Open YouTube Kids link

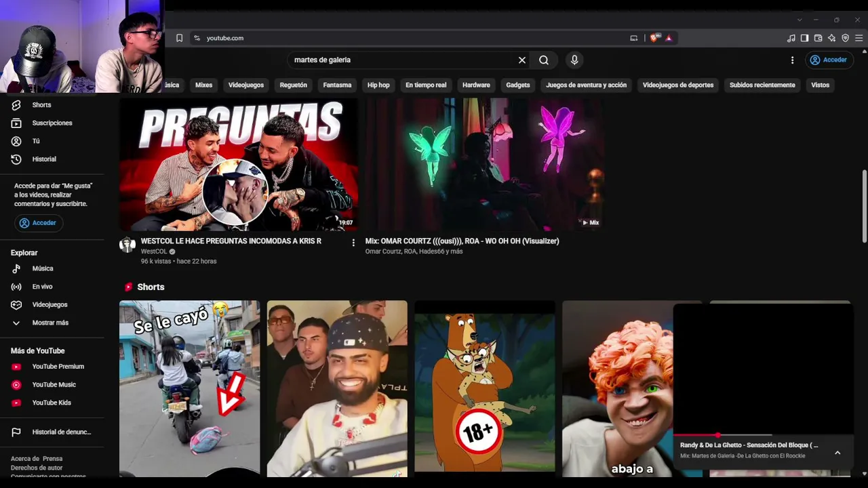[x=52, y=403]
